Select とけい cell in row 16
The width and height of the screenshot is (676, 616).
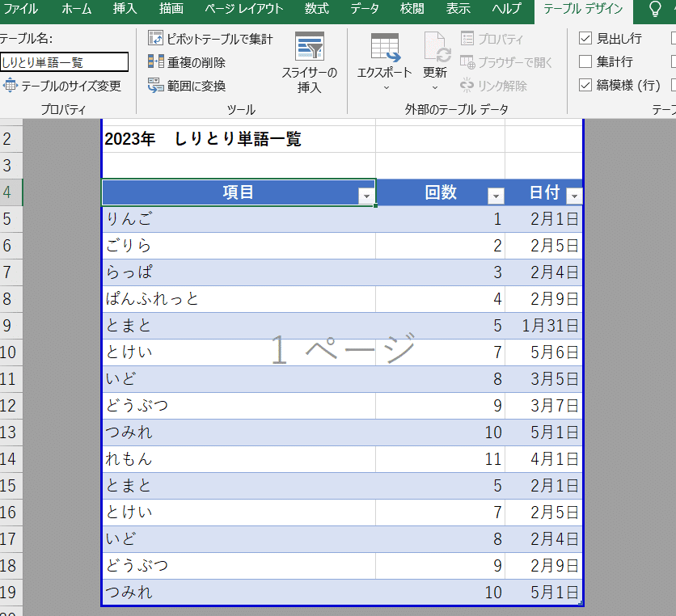239,512
